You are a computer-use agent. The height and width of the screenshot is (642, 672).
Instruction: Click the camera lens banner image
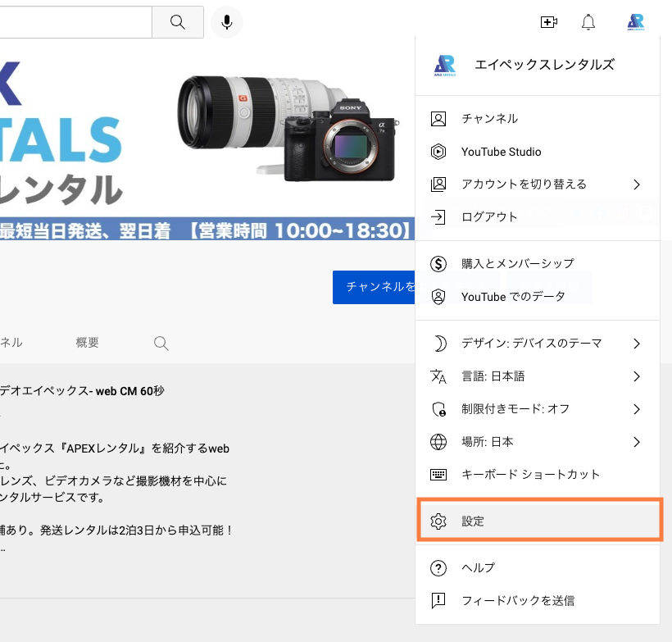coord(287,128)
